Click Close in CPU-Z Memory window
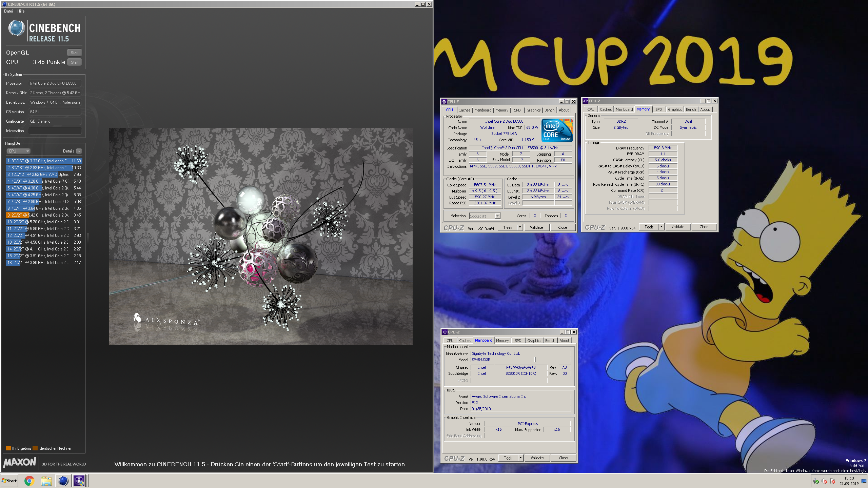This screenshot has height=488, width=868. click(704, 227)
